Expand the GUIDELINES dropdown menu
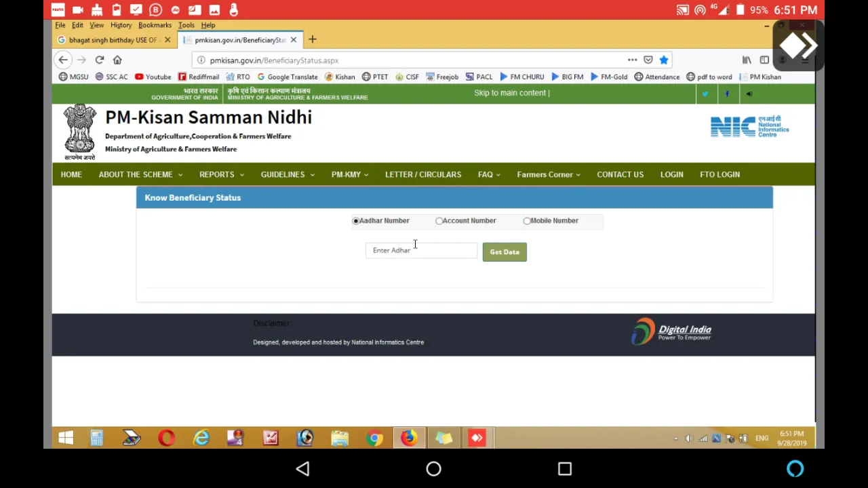Screen dimensions: 868x488 point(288,175)
